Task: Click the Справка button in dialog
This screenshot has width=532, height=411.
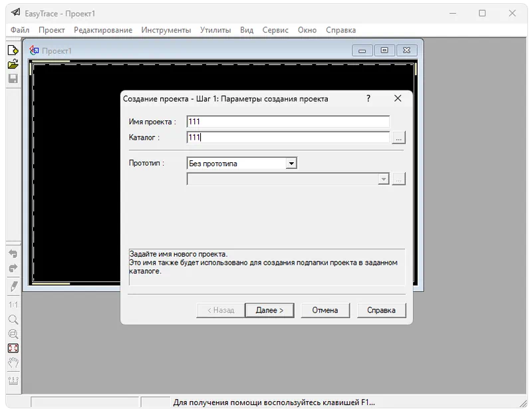Action: pos(381,310)
